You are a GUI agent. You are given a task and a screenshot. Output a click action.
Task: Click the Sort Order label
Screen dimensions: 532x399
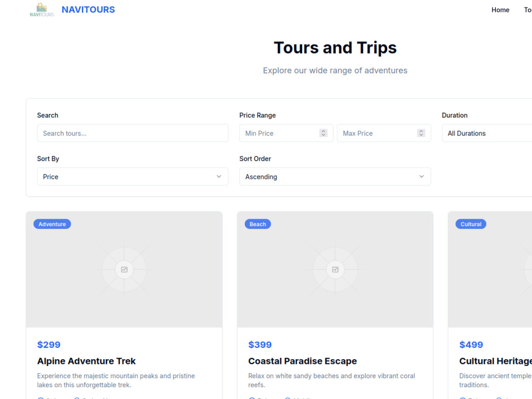pyautogui.click(x=255, y=159)
